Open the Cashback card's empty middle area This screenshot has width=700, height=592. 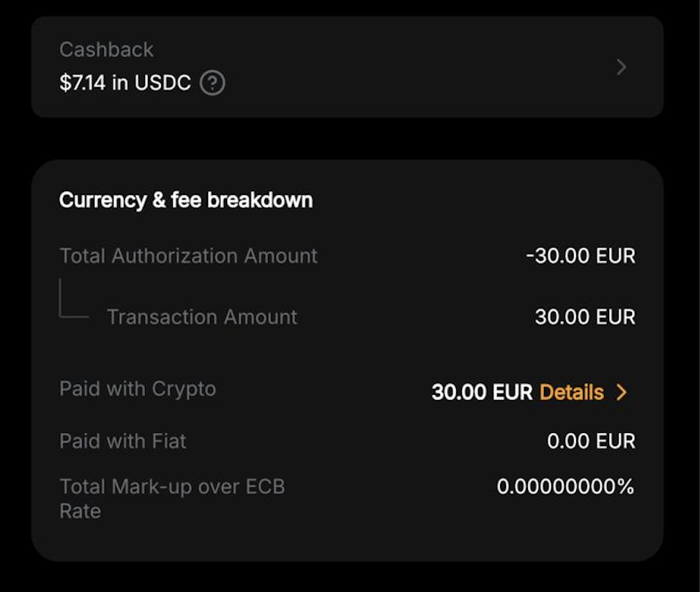pyautogui.click(x=410, y=67)
